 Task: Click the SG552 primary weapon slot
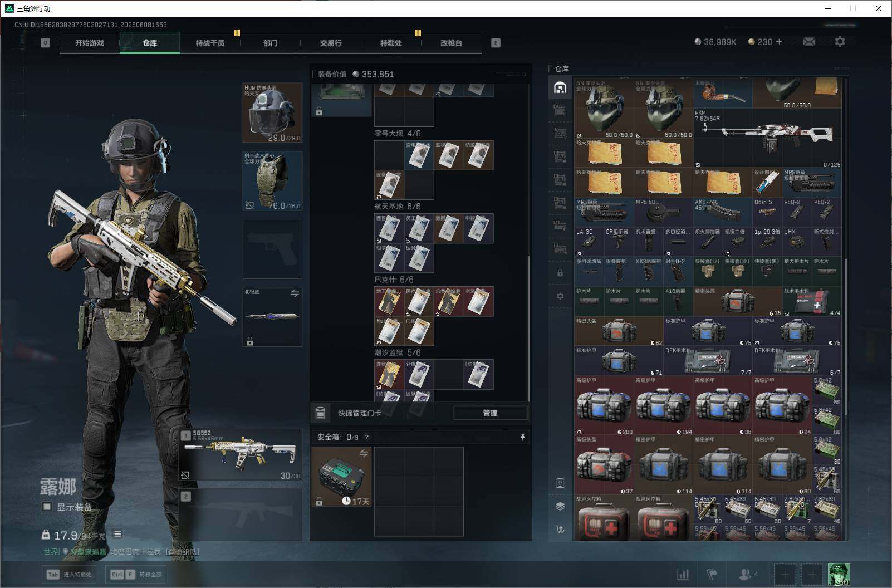[241, 454]
